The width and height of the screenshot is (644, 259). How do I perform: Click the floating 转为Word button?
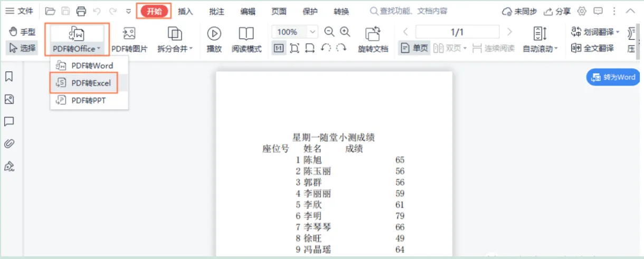pyautogui.click(x=613, y=77)
